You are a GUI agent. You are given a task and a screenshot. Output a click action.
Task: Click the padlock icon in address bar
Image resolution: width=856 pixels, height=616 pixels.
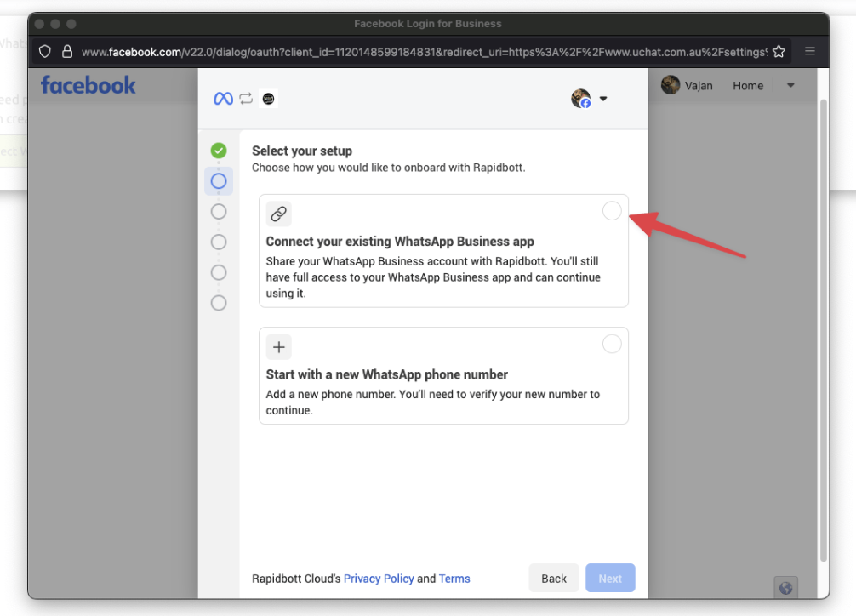(67, 52)
